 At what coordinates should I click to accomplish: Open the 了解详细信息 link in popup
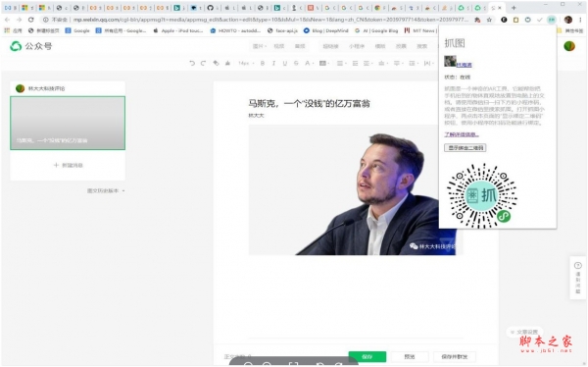[x=462, y=134]
